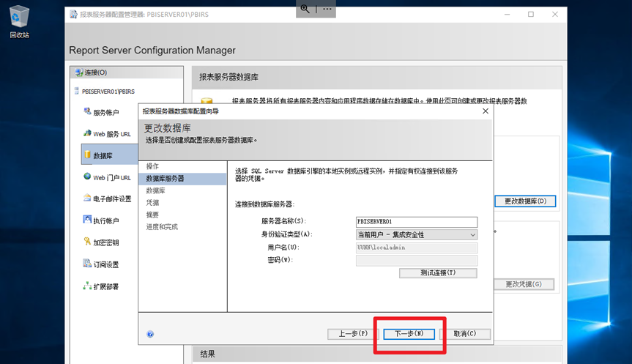Click the blue help icon in wizard
Screen dimensions: 632x364
pos(150,334)
